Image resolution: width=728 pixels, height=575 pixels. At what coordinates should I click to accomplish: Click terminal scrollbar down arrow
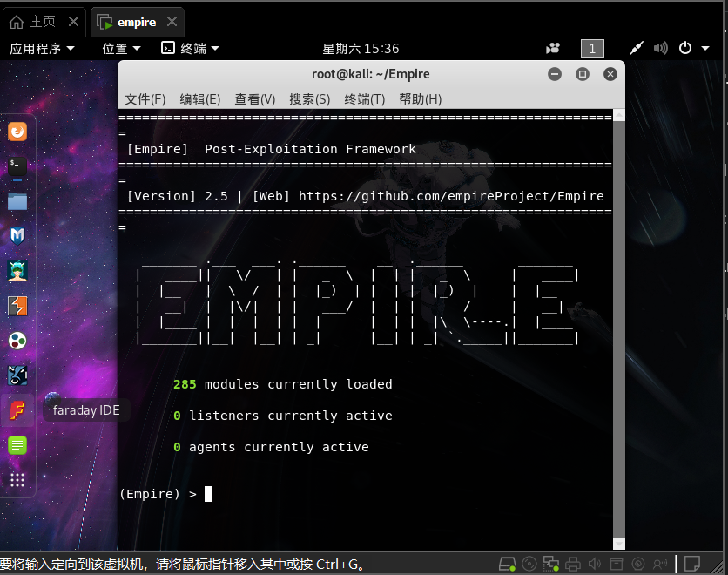point(619,544)
